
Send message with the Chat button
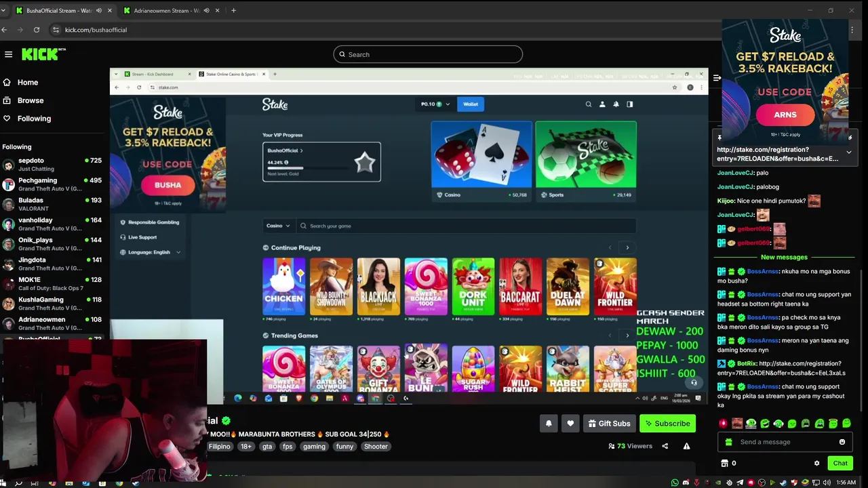pos(840,464)
